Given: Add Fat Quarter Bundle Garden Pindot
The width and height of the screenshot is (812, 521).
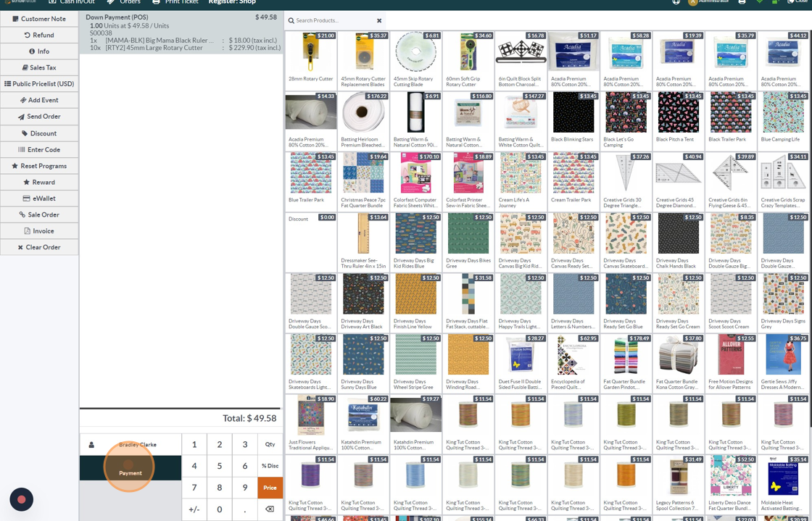Looking at the screenshot, I should pyautogui.click(x=626, y=363).
